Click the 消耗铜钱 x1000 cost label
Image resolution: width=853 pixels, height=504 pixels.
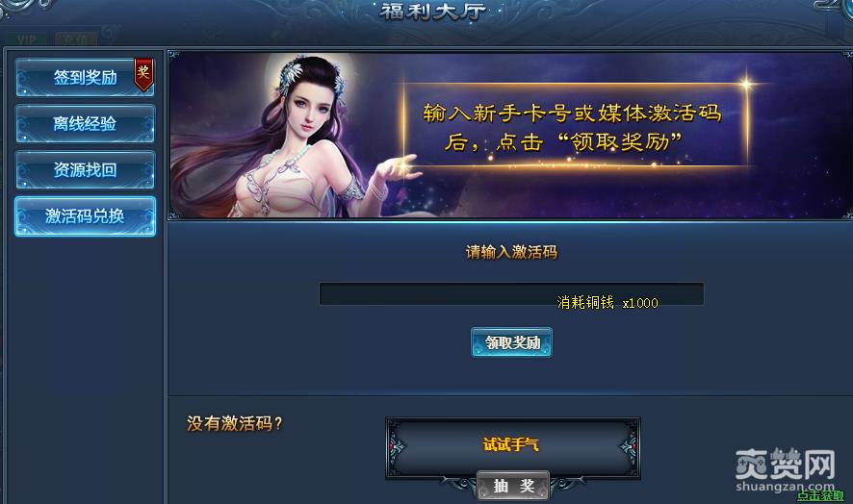607,303
